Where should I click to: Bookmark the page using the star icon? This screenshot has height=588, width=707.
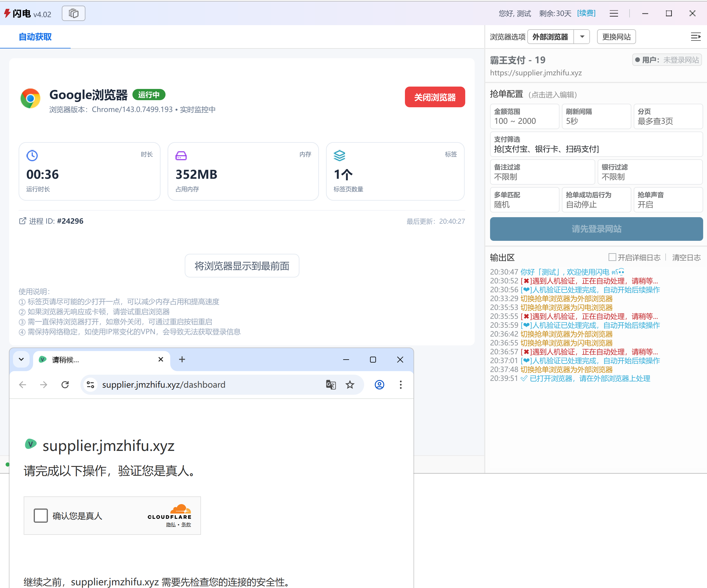click(350, 385)
